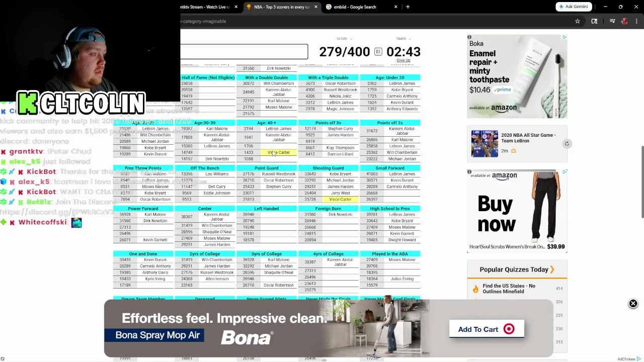Click the Ask Gemini button
Image resolution: width=644 pixels, height=362 pixels.
click(573, 7)
